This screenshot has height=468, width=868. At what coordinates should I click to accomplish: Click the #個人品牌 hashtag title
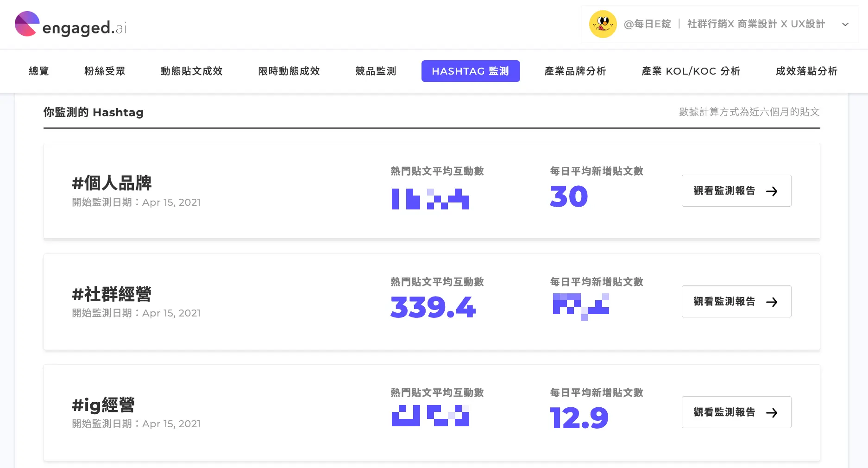(x=112, y=183)
